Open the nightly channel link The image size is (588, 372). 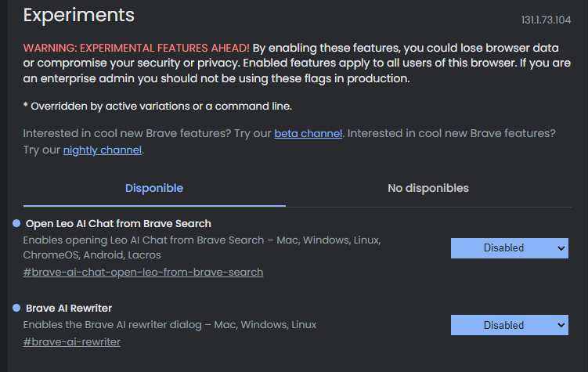coord(103,150)
